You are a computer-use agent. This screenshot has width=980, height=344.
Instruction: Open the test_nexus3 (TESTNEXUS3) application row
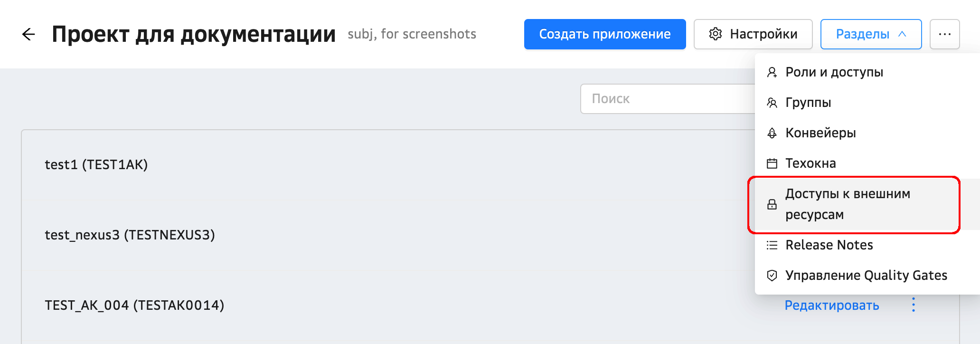tap(130, 235)
